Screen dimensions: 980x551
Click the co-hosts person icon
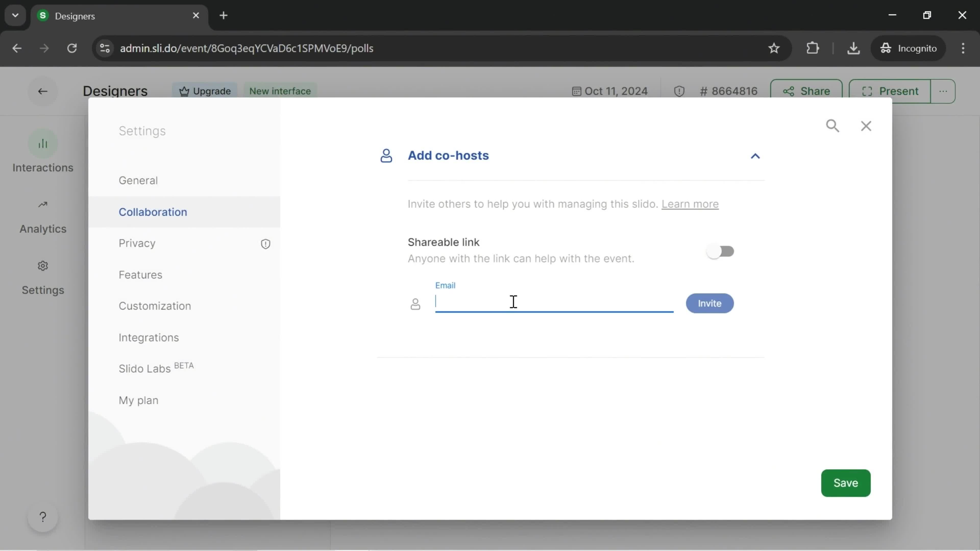click(386, 155)
